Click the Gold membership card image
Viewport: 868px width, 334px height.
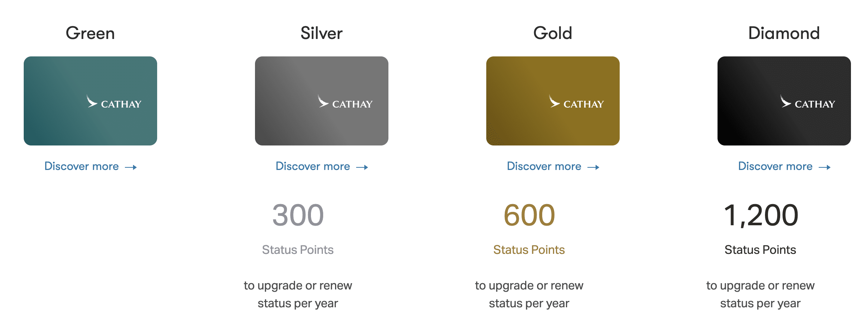pyautogui.click(x=553, y=101)
